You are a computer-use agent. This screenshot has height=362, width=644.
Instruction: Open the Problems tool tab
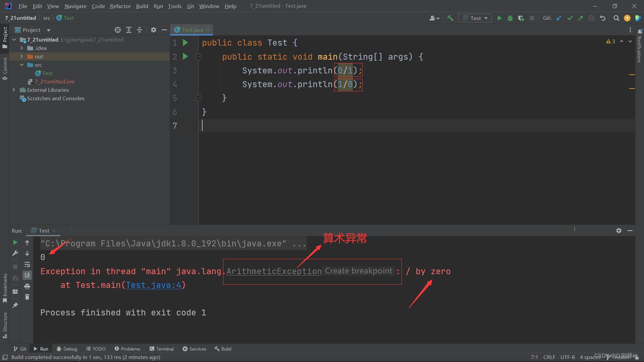pyautogui.click(x=127, y=349)
